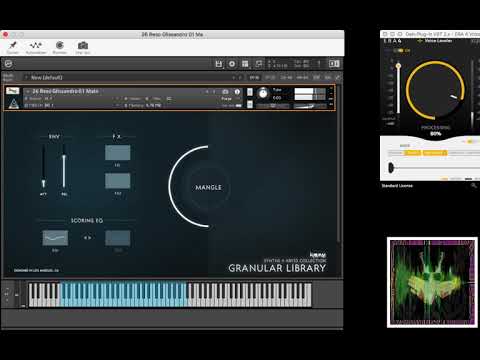Click the Kontakt rack vertical scrollbar

[x=338, y=163]
